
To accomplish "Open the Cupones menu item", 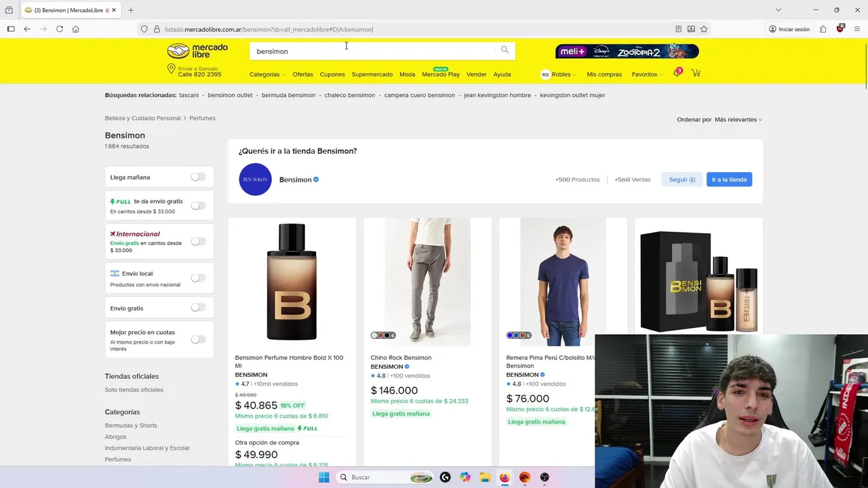I will pos(332,75).
